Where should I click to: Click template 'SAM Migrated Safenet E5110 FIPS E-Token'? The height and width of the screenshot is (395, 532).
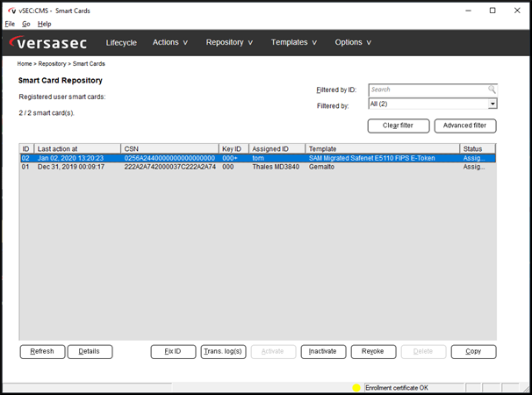pyautogui.click(x=371, y=158)
